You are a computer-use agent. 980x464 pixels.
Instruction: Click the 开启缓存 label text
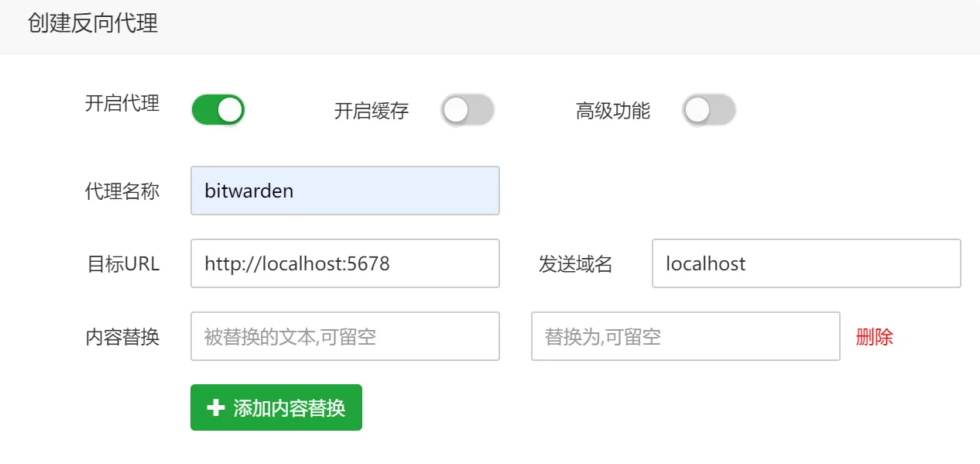(x=372, y=111)
